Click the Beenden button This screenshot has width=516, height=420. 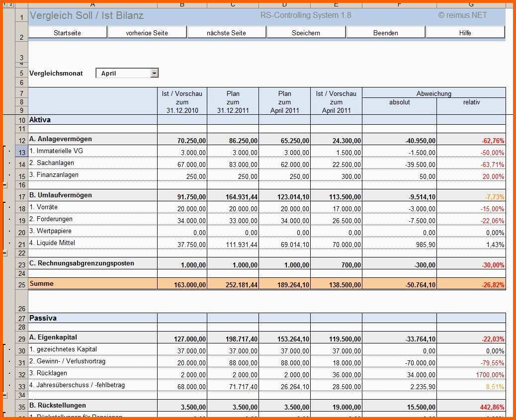coord(386,33)
